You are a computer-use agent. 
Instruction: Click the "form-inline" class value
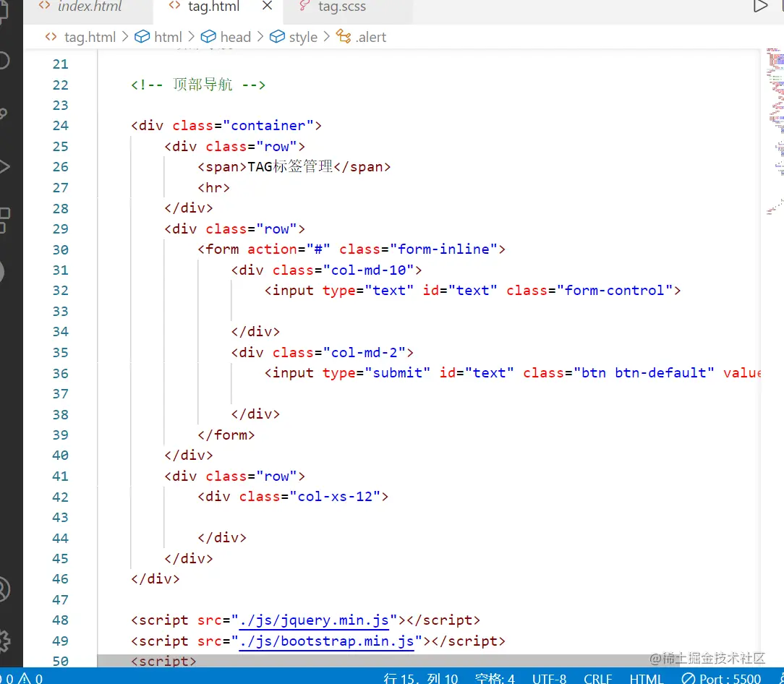coord(443,249)
